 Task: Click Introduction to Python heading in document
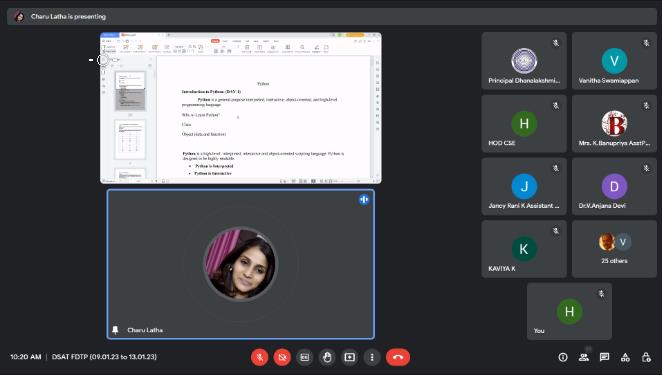(211, 91)
